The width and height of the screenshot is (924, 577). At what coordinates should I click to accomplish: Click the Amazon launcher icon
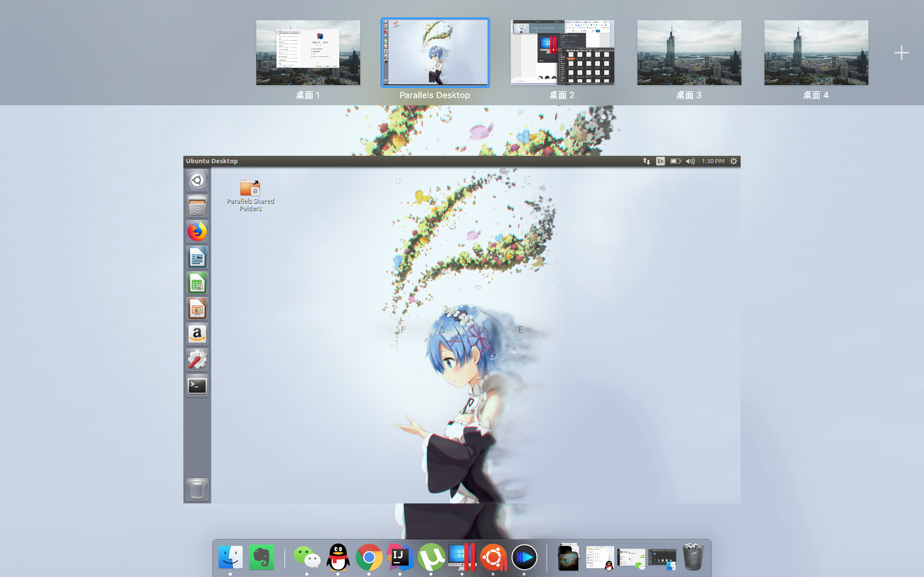[x=197, y=334]
